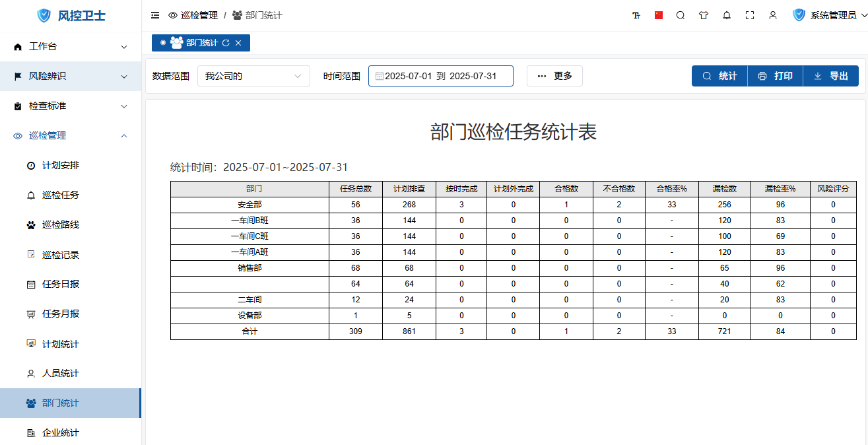Screen dimensions: 868x445
Task: Click the 更多 filters button
Action: point(554,76)
